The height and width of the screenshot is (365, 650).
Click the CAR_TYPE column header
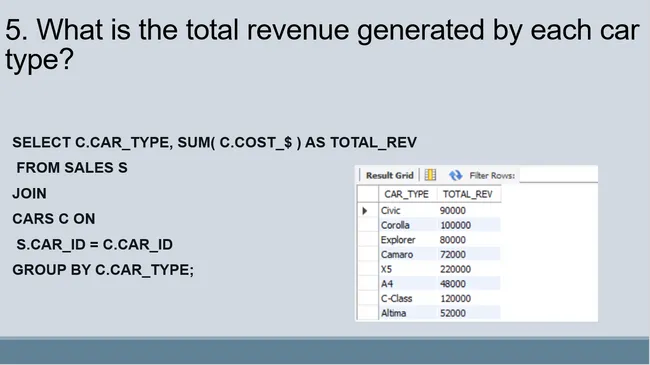pyautogui.click(x=407, y=194)
